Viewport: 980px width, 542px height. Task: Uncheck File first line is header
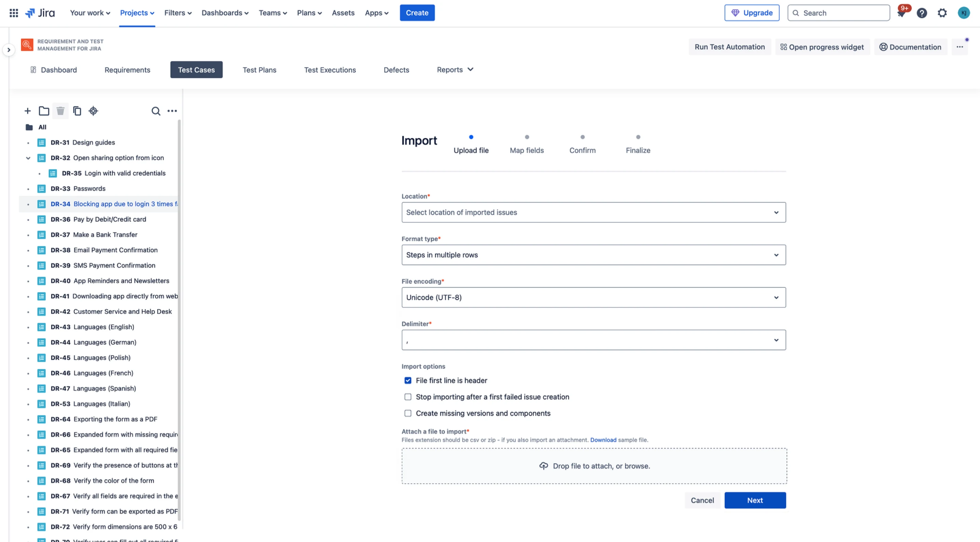[x=408, y=381]
